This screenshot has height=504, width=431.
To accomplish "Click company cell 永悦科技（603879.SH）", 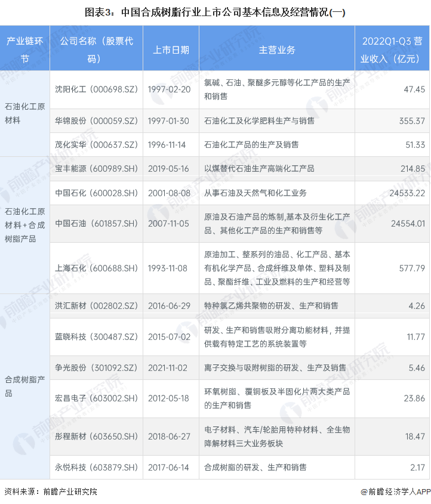I will click(96, 468).
